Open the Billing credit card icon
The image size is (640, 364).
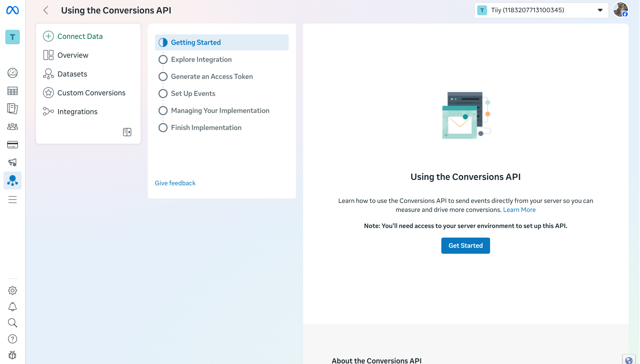(x=13, y=145)
